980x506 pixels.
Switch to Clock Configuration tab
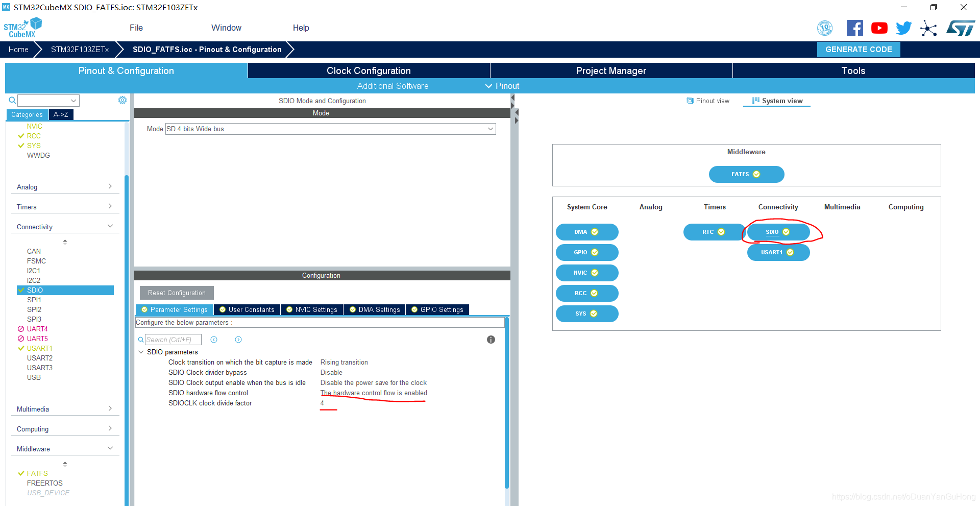pos(369,70)
